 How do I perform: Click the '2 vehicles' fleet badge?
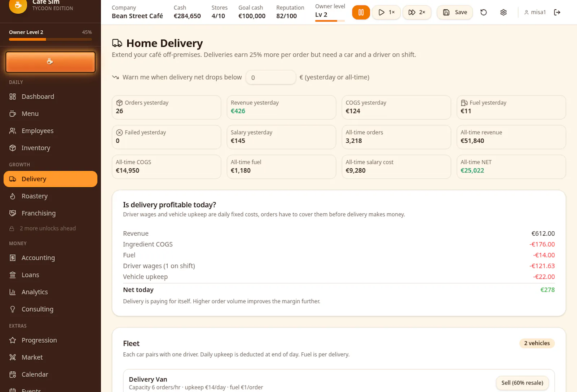[x=537, y=343]
